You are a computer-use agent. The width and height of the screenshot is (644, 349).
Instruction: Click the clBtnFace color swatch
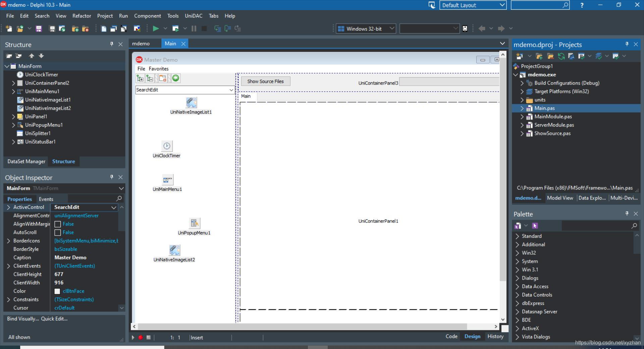click(57, 291)
